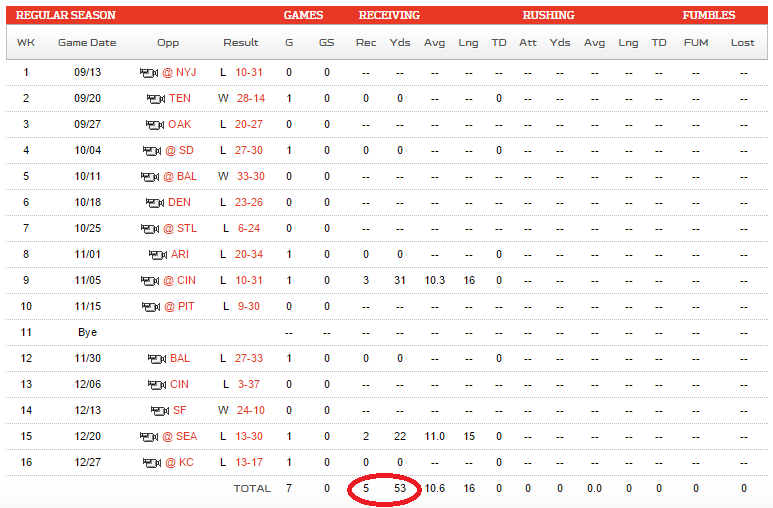
Task: Open the 33-30 win result
Action: tap(250, 176)
